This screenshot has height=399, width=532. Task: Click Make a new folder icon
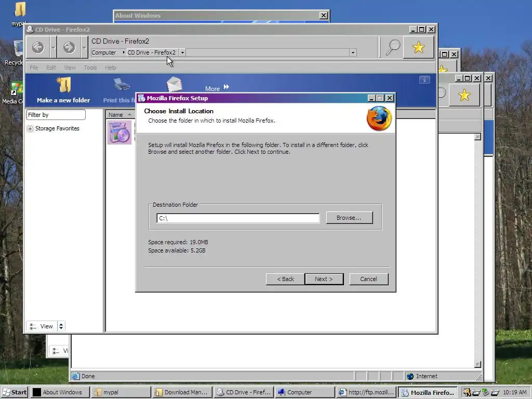(64, 85)
